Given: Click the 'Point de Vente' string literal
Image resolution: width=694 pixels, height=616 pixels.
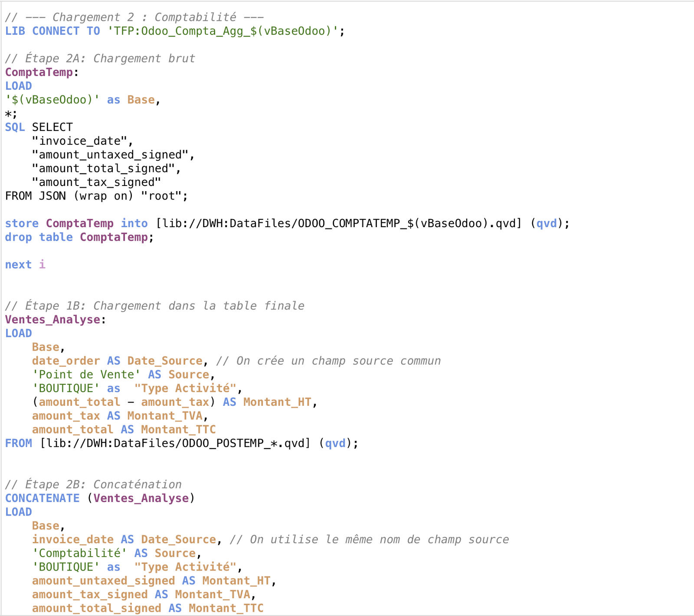Looking at the screenshot, I should tap(86, 375).
